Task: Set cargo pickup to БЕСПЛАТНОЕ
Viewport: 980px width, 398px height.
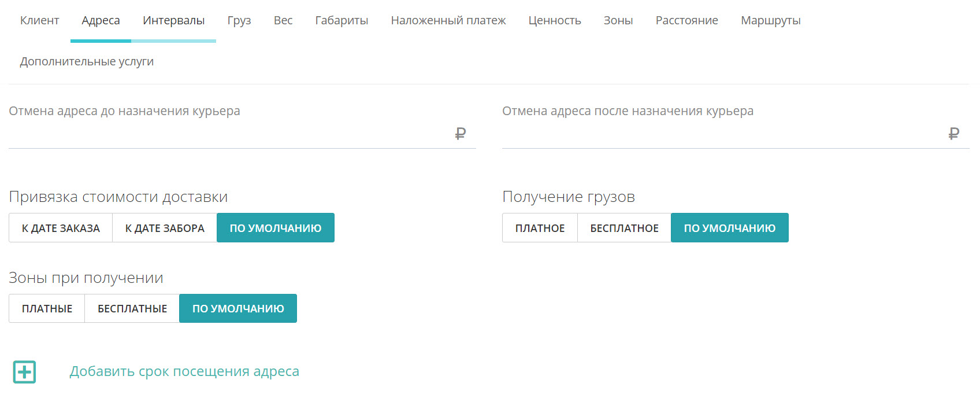Action: tap(624, 228)
